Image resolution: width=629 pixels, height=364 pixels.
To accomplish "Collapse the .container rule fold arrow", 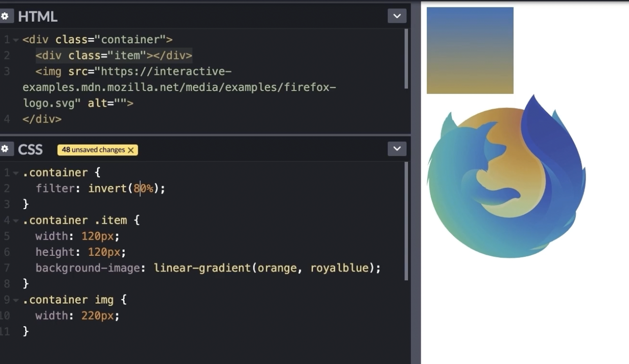I will pyautogui.click(x=16, y=173).
